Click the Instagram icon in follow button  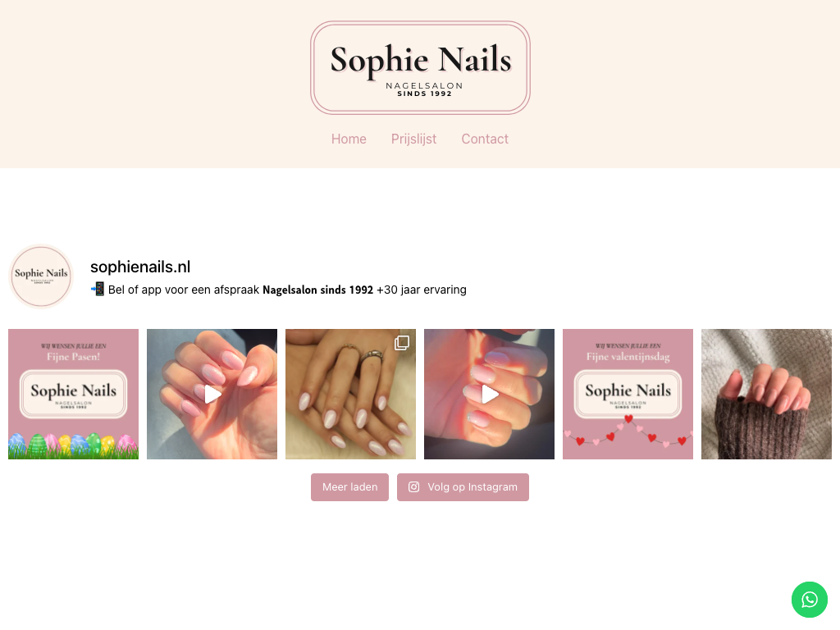point(413,487)
